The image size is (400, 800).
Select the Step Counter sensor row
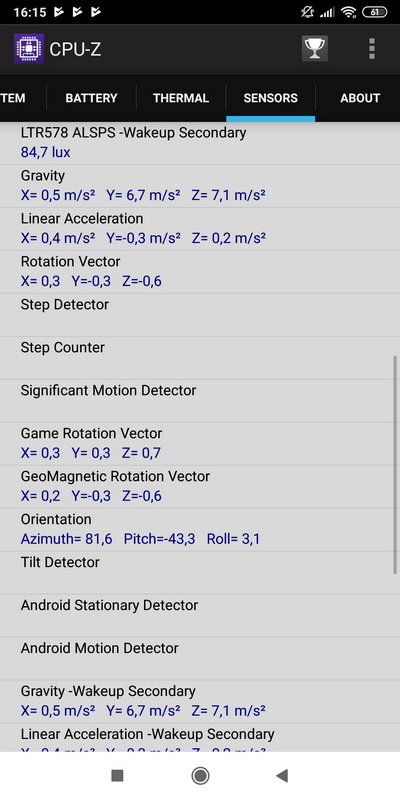200,358
